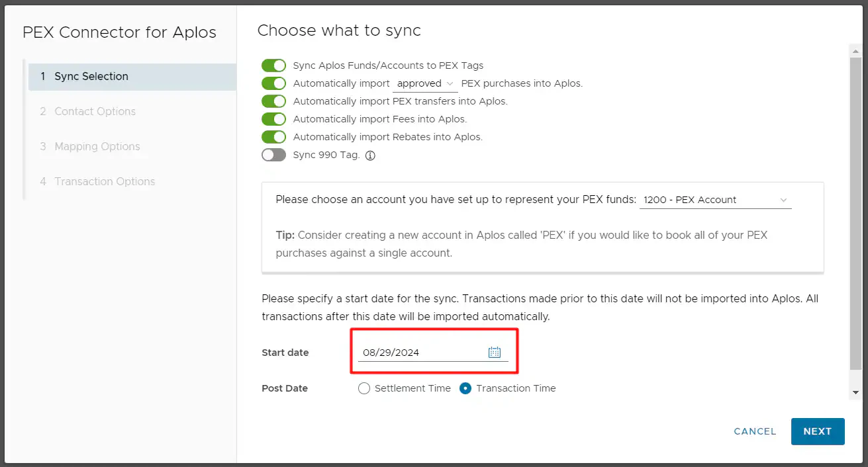
Task: Click the scroll down arrow of the scrollbar
Action: pyautogui.click(x=855, y=392)
